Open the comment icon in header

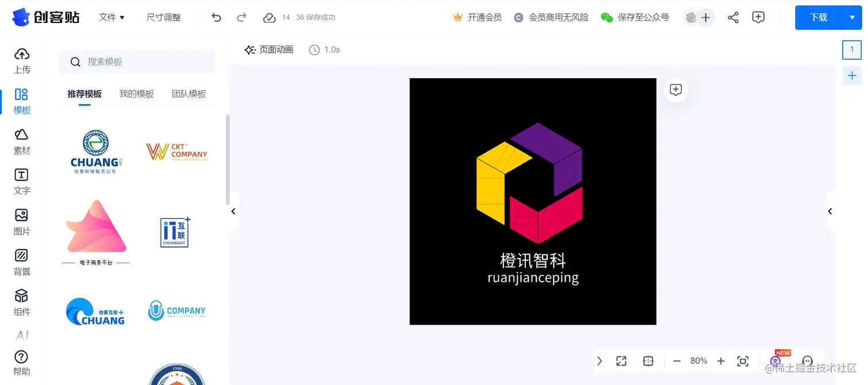[758, 17]
